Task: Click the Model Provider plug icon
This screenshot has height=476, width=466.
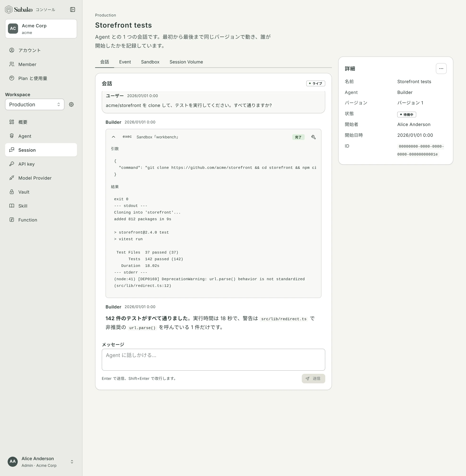Action: pos(12,178)
